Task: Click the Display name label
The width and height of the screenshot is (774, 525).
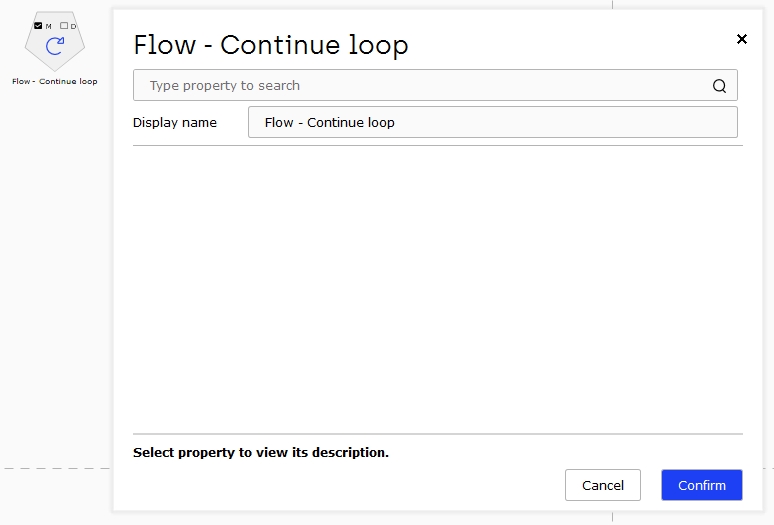Action: (175, 122)
